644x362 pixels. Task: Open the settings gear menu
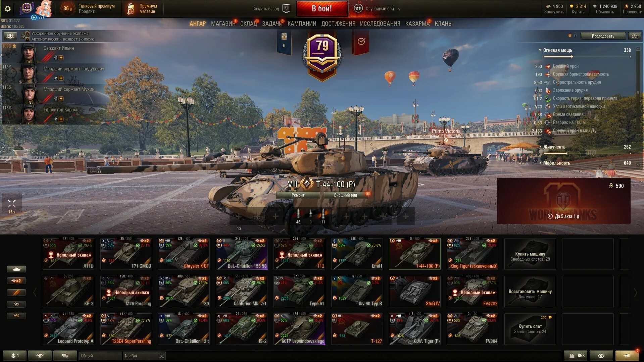7,8
